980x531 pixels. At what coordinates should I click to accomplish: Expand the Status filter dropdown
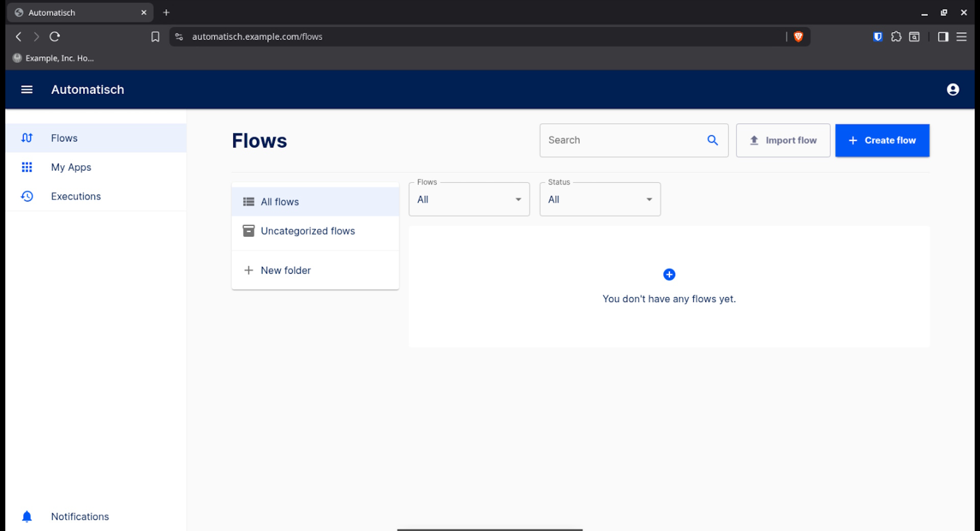pos(600,200)
